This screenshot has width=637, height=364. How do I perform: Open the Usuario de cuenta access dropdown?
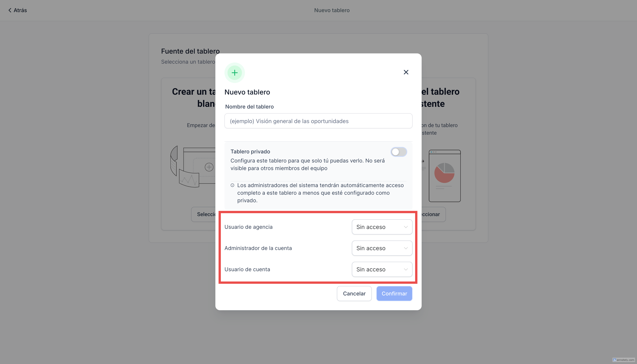point(382,269)
